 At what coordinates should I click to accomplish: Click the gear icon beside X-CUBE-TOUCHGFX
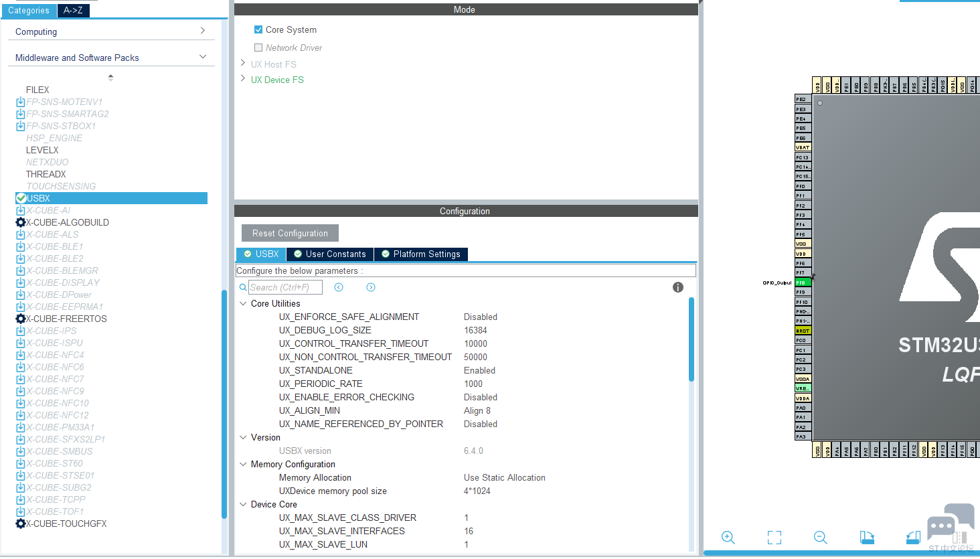click(21, 524)
